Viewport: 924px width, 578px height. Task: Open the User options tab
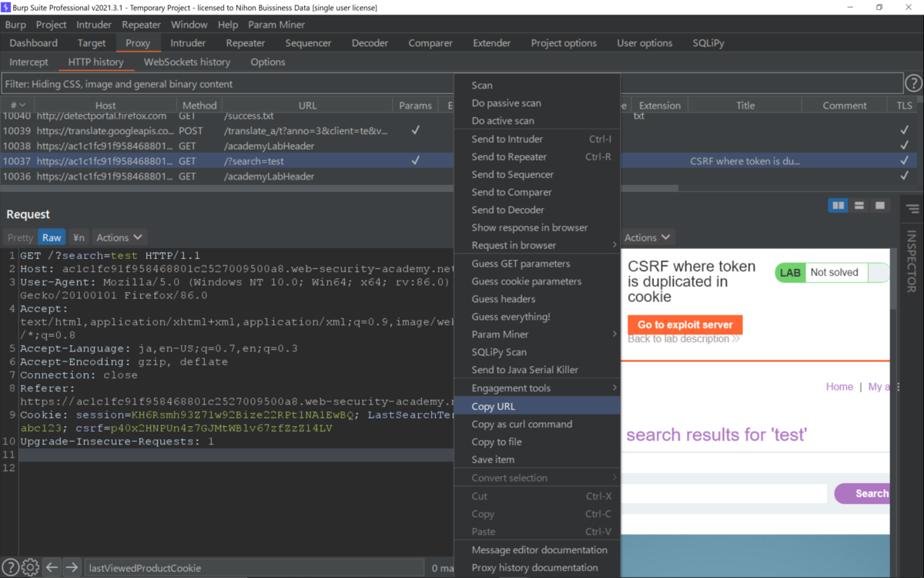tap(644, 43)
